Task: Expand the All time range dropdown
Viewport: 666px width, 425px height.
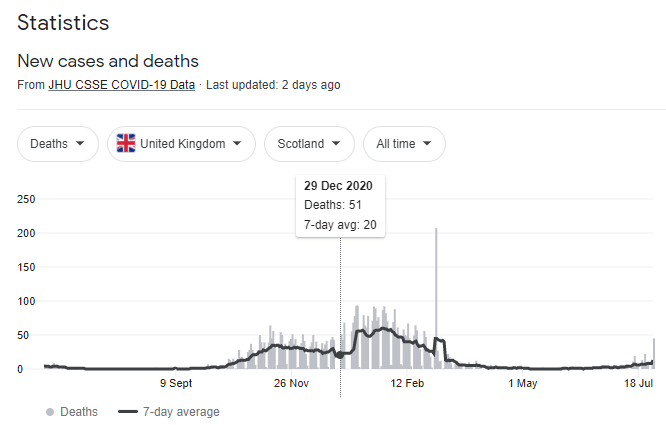Action: tap(404, 144)
